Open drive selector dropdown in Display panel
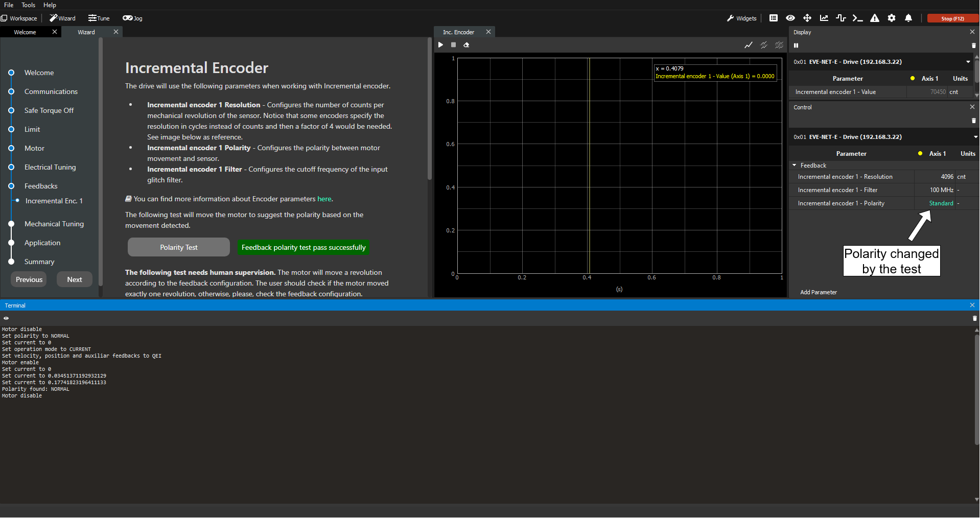980x518 pixels. tap(968, 62)
